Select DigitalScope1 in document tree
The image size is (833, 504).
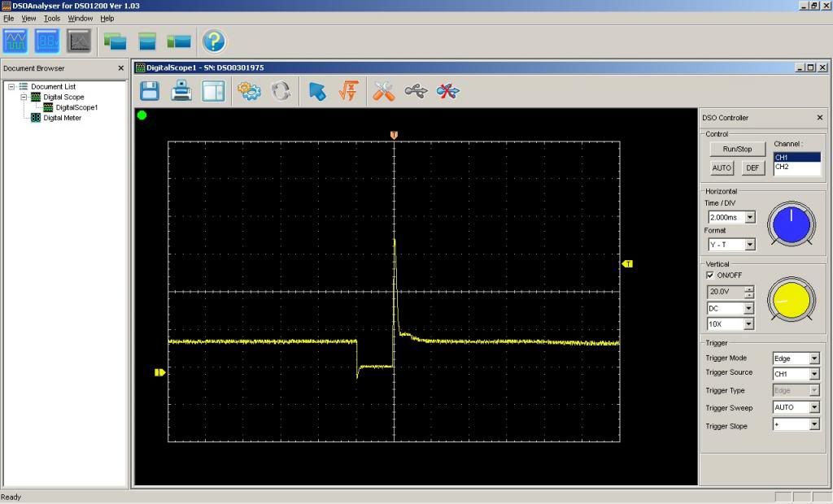(x=76, y=107)
